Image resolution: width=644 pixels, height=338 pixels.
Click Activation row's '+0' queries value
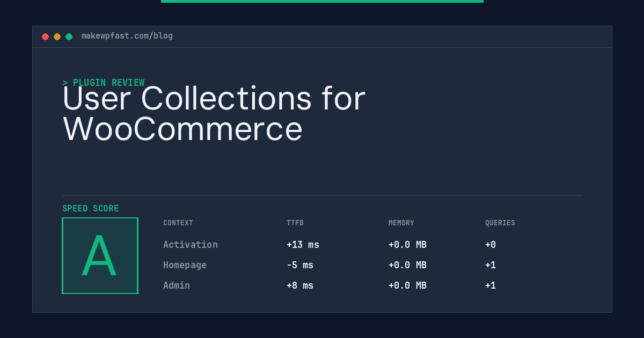tap(491, 245)
